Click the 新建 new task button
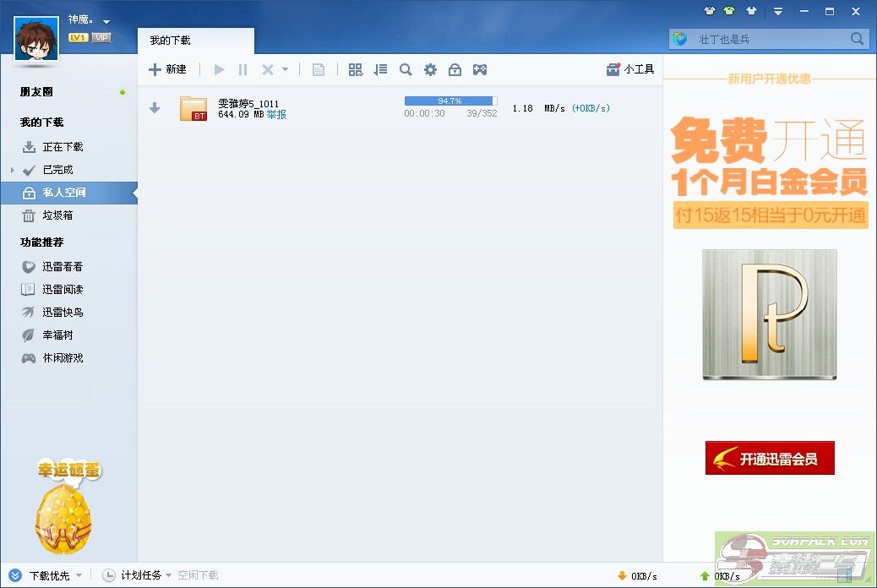This screenshot has height=588, width=877. (167, 69)
